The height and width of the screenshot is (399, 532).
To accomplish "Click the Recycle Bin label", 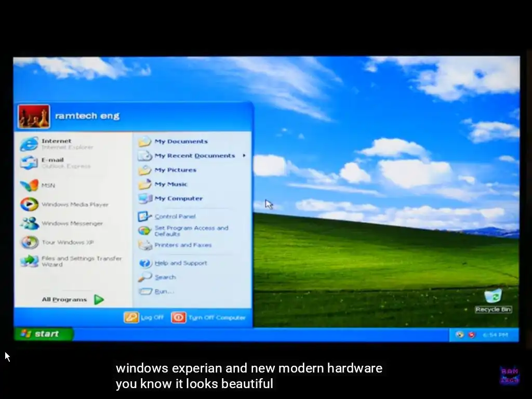I will [x=494, y=310].
